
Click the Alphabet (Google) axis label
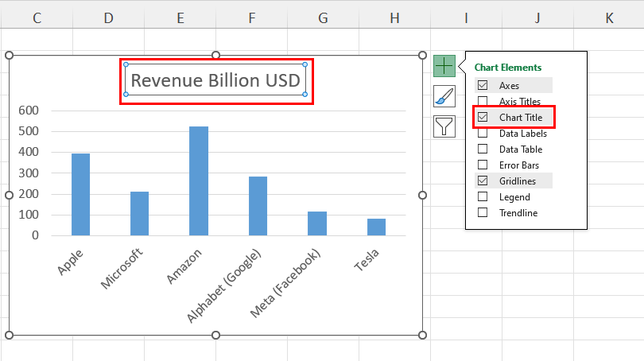(224, 285)
